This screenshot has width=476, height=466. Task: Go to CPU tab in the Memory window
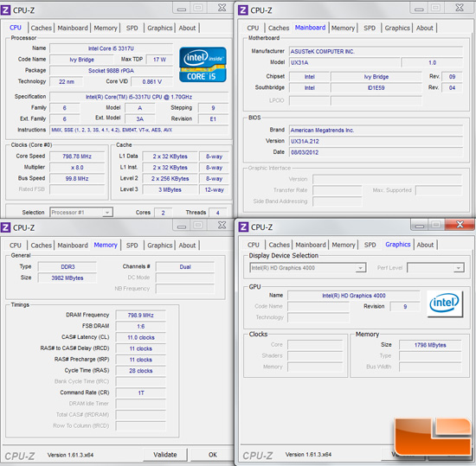tap(16, 246)
